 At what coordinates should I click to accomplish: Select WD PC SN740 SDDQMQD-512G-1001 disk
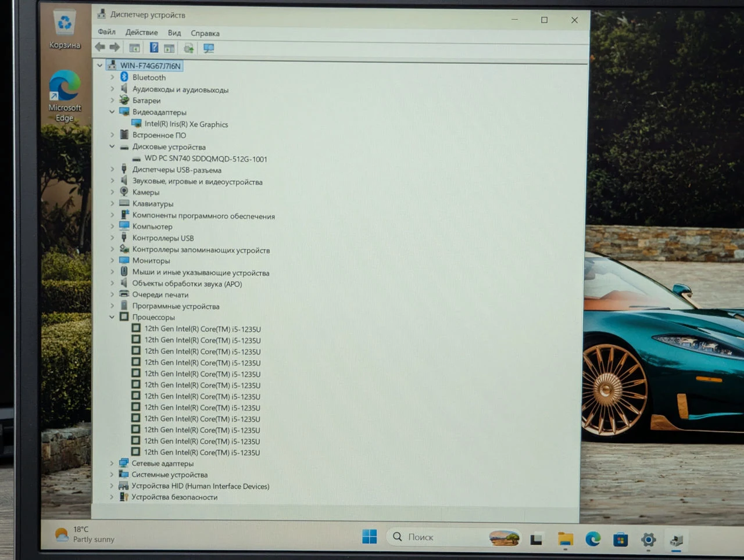(x=206, y=159)
